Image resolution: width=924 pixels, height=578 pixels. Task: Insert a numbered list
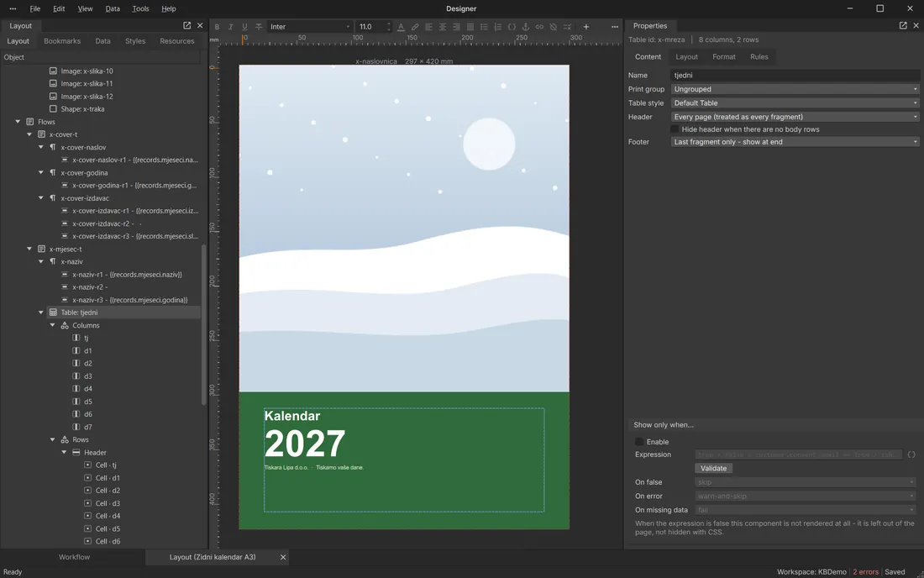point(498,27)
